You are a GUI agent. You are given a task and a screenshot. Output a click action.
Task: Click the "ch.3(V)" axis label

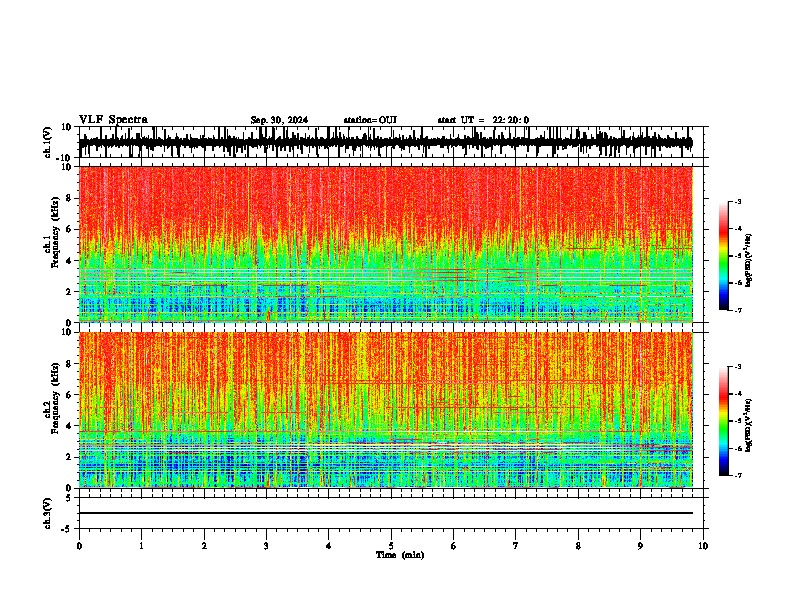(x=48, y=514)
